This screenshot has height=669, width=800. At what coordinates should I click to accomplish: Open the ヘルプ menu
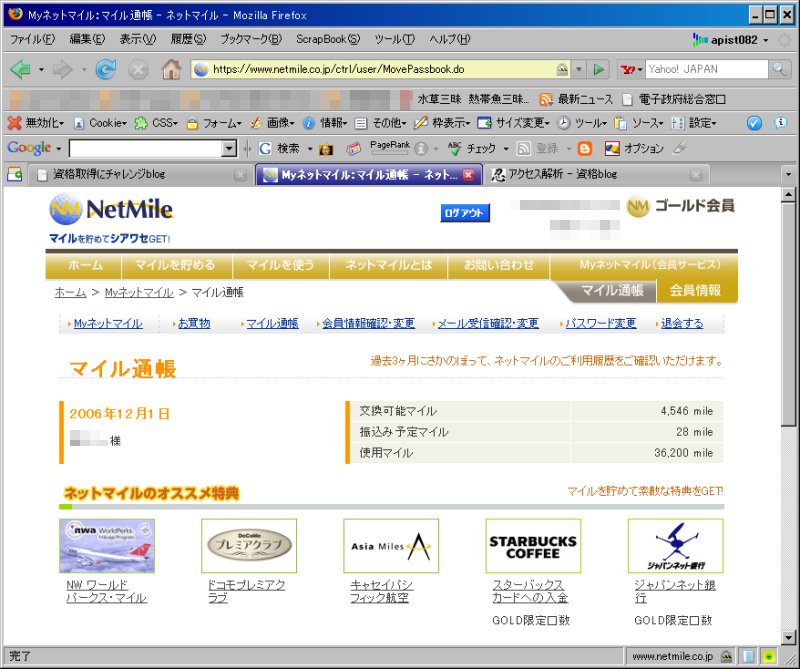pyautogui.click(x=449, y=39)
